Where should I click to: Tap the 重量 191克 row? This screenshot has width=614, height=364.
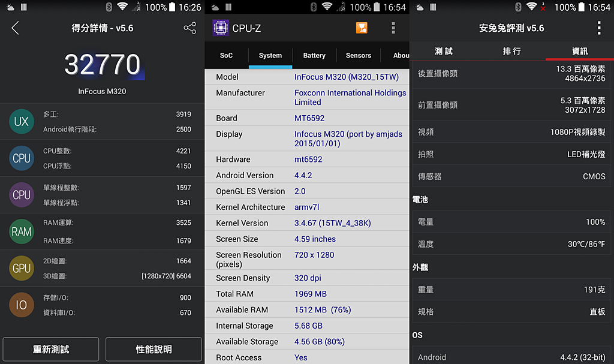tap(511, 290)
